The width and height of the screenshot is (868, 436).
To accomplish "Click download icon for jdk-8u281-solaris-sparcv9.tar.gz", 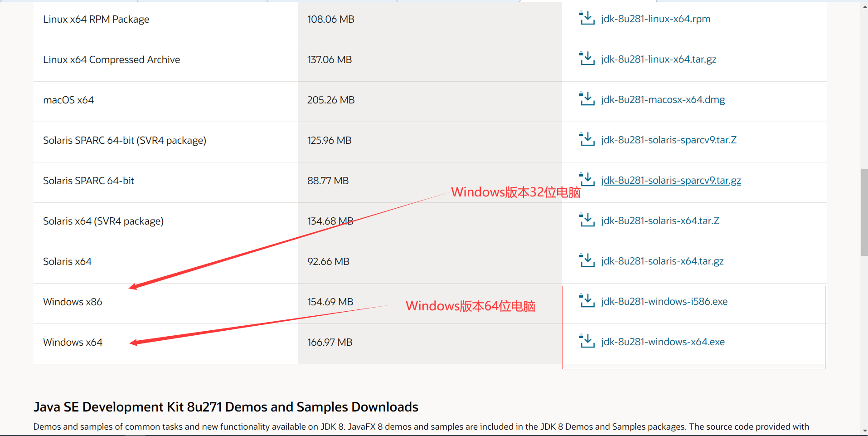I will (x=587, y=180).
